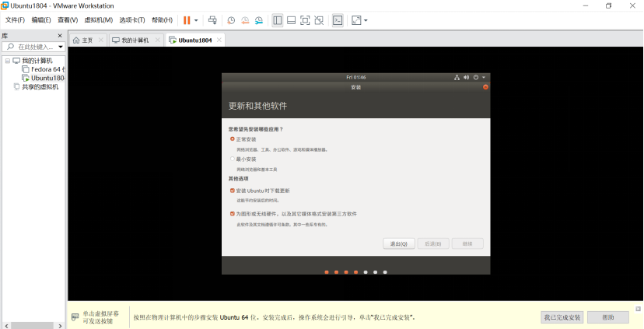Click the 后退(B) button
The image size is (644, 329).
433,243
